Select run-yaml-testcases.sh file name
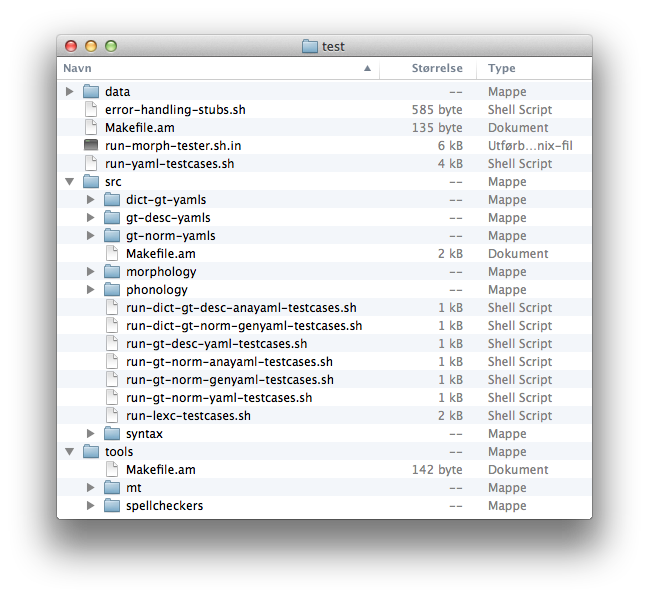This screenshot has height=598, width=649. [169, 164]
